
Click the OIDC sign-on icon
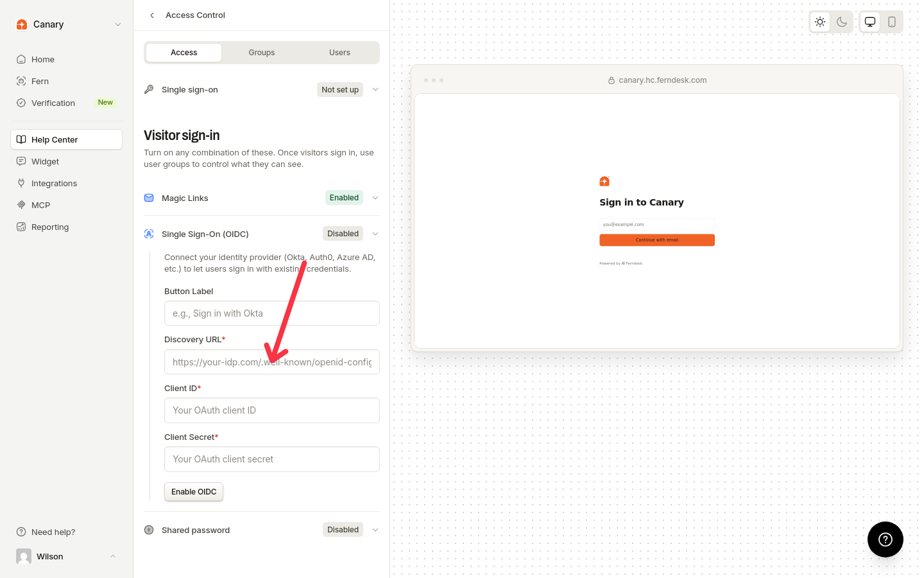149,234
